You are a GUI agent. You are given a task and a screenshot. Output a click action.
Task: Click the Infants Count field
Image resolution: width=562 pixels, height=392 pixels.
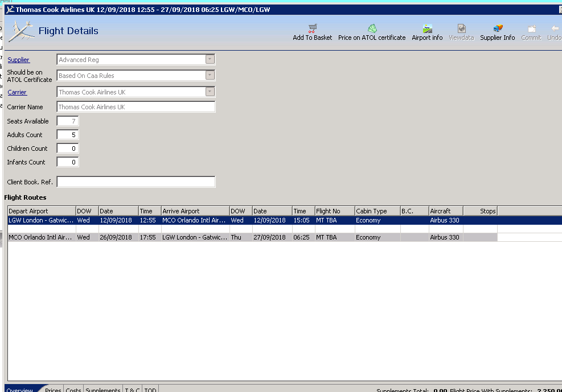click(x=67, y=162)
